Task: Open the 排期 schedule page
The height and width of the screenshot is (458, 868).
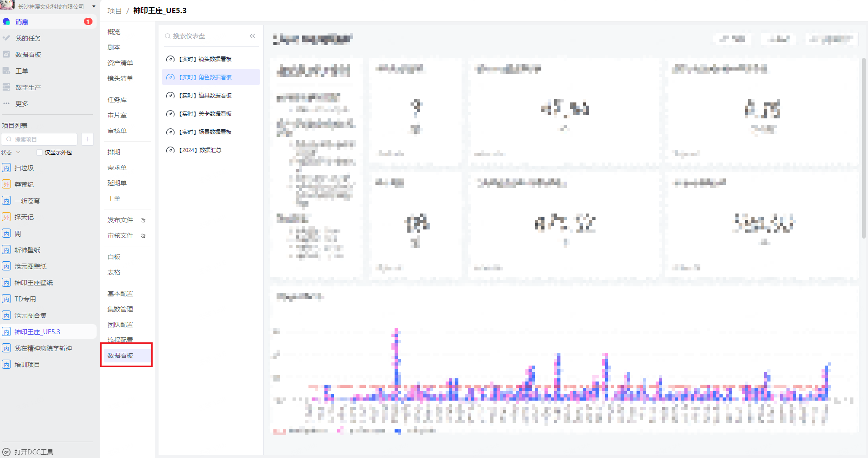Action: coord(114,152)
